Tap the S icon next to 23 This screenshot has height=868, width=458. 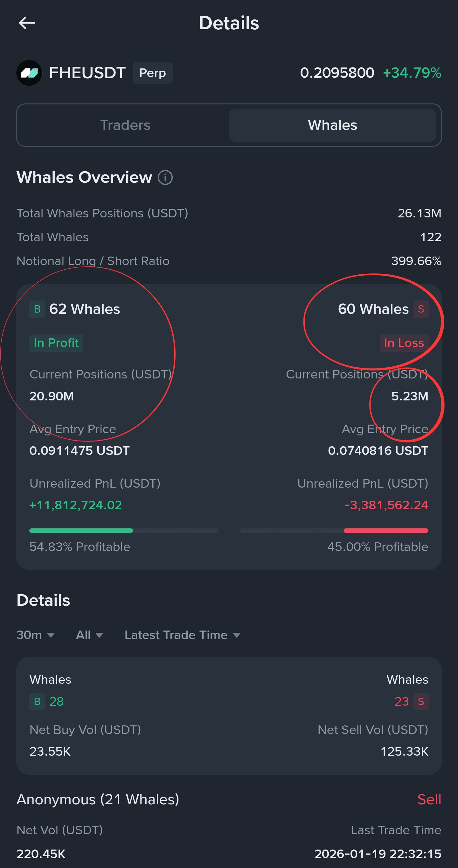tap(420, 701)
